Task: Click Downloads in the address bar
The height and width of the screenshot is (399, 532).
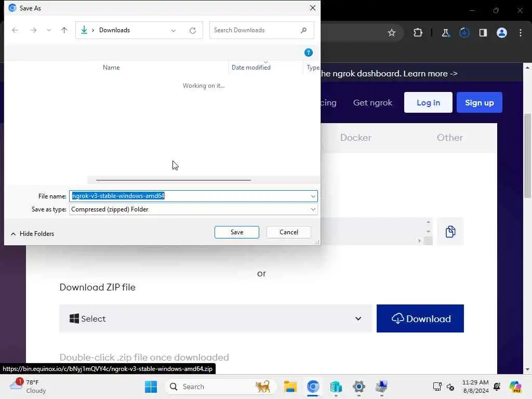Action: coord(114,30)
